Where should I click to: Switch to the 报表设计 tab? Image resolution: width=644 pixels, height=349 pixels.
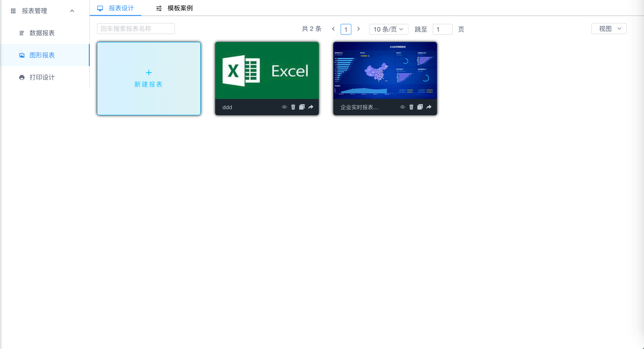pyautogui.click(x=115, y=8)
